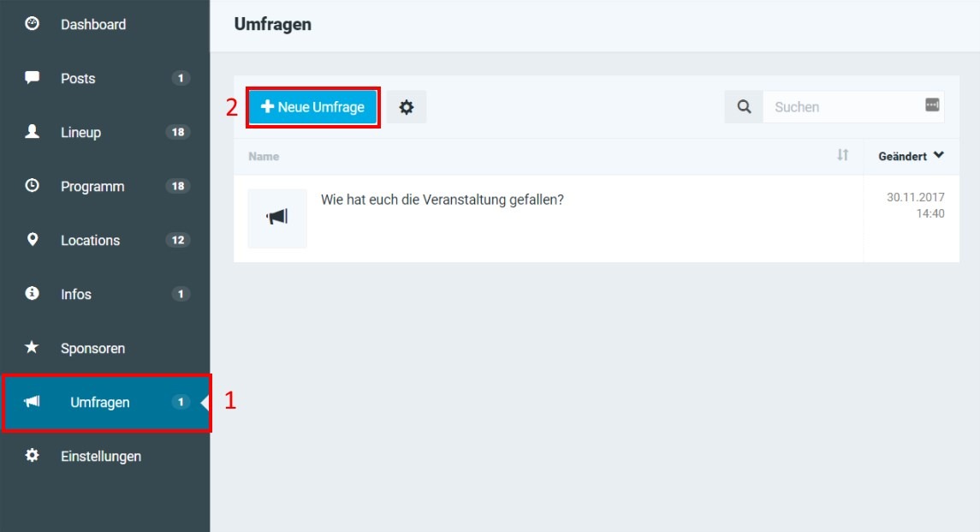Screen dimensions: 980x532
Task: Click the Locations map pin icon
Action: (x=33, y=240)
